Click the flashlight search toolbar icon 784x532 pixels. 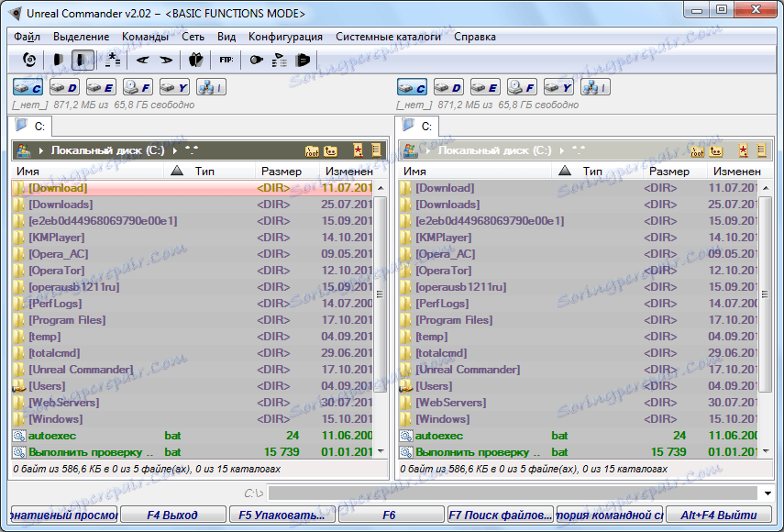(256, 60)
